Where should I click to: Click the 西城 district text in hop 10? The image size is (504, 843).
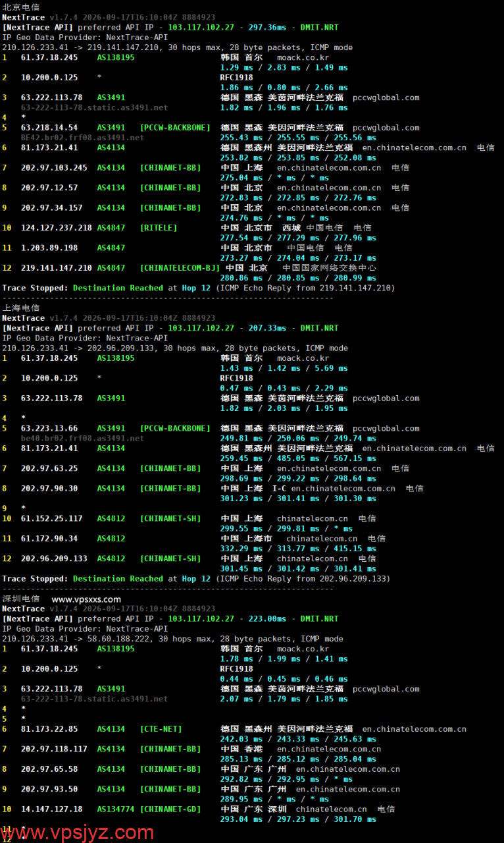coord(291,228)
